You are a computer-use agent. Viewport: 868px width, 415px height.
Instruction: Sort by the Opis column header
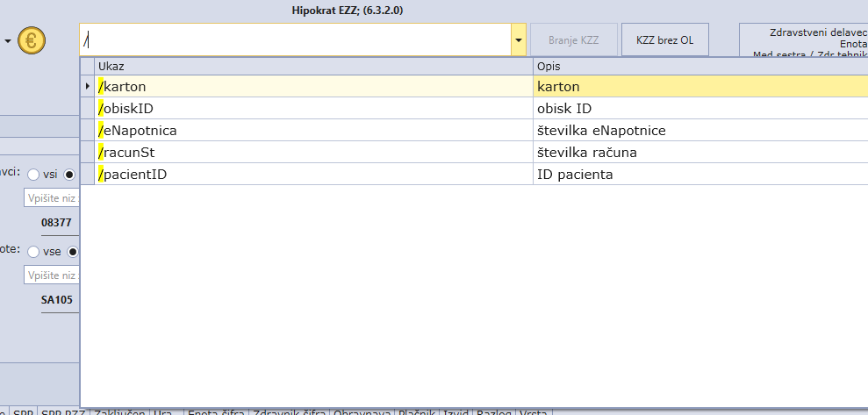(700, 67)
